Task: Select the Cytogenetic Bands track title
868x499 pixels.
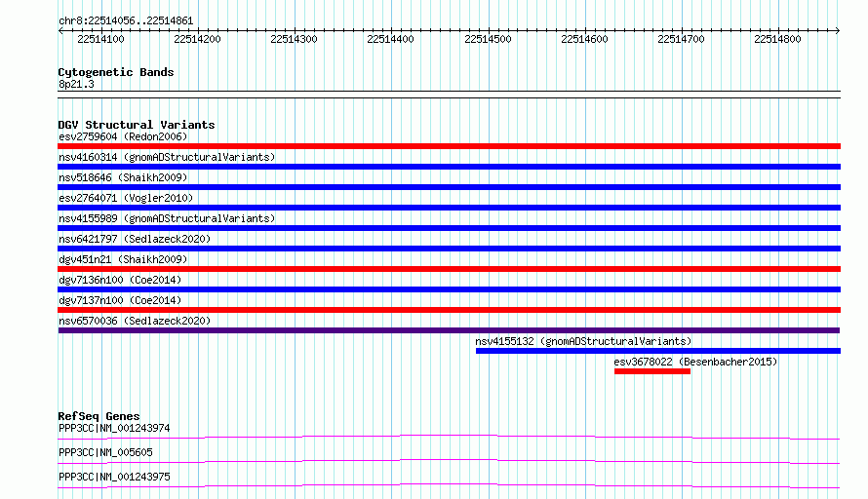Action: click(x=116, y=72)
